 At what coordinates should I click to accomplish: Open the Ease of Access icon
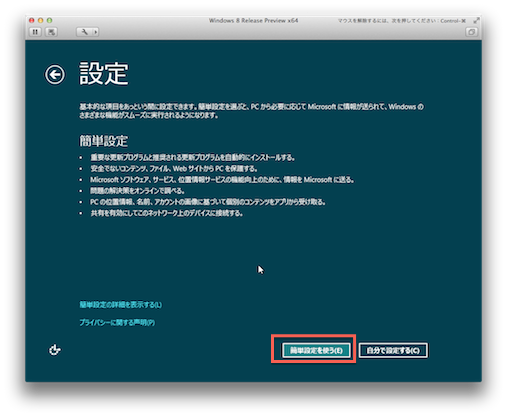55,350
